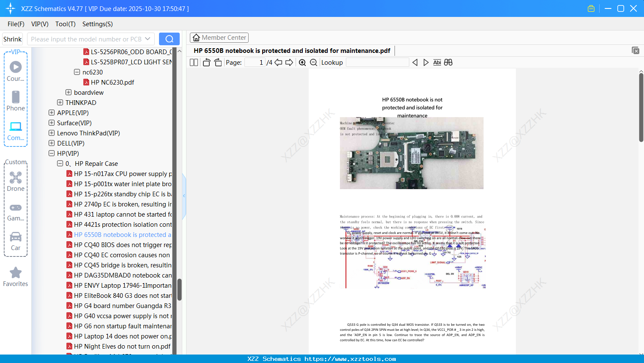This screenshot has height=363, width=644.
Task: Find previous lookup match triangle
Action: pyautogui.click(x=415, y=63)
